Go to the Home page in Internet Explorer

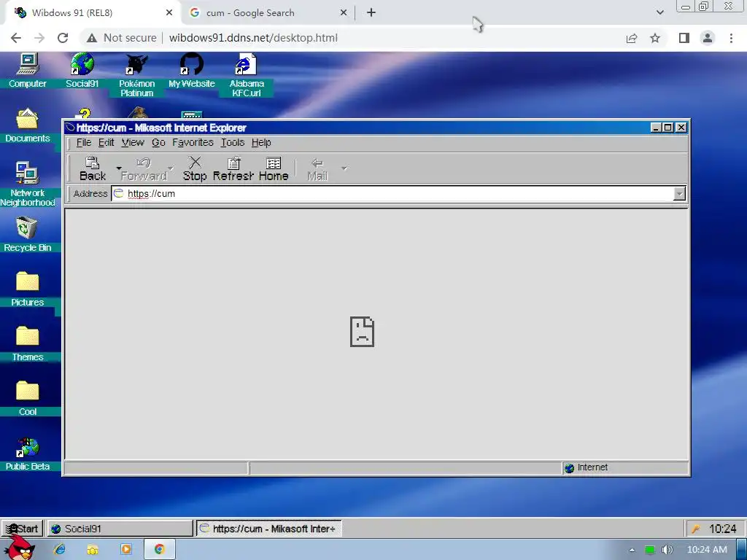tap(274, 168)
